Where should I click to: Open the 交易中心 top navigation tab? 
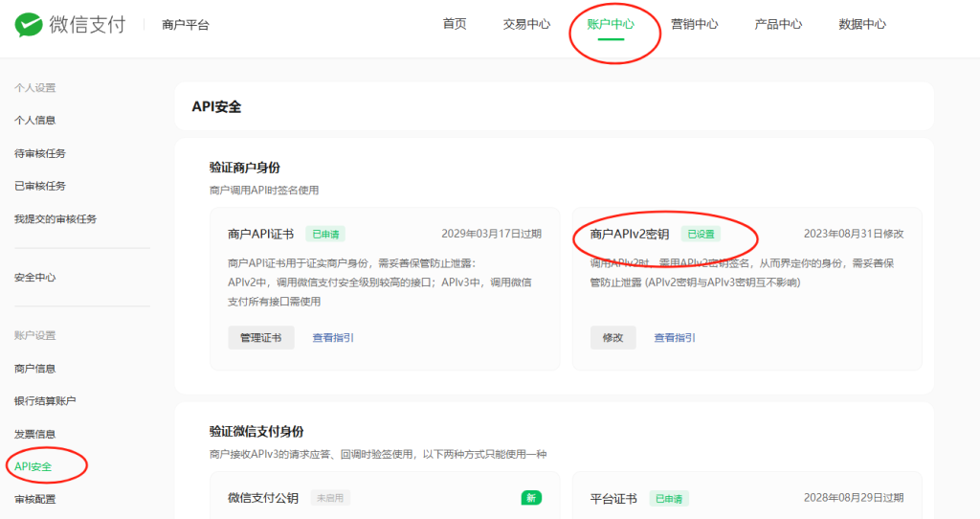pos(527,24)
